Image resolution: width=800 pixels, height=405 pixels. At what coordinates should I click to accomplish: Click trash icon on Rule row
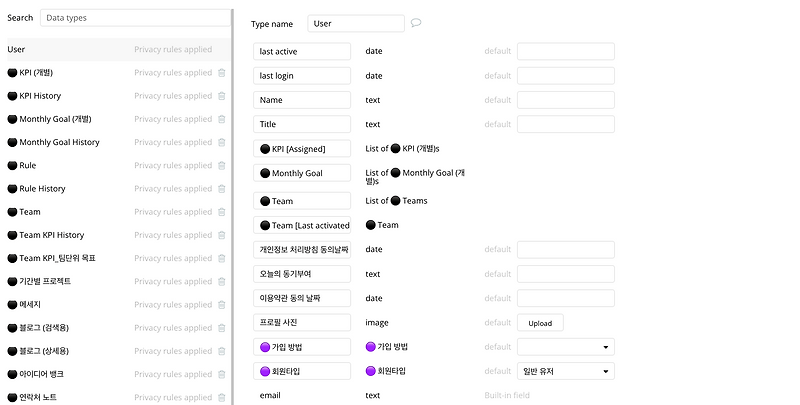[221, 166]
